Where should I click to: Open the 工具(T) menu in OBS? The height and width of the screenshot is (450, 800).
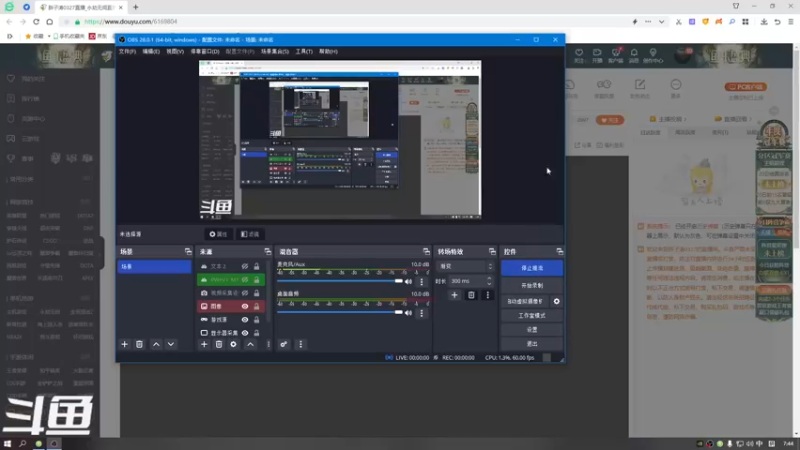tap(304, 52)
